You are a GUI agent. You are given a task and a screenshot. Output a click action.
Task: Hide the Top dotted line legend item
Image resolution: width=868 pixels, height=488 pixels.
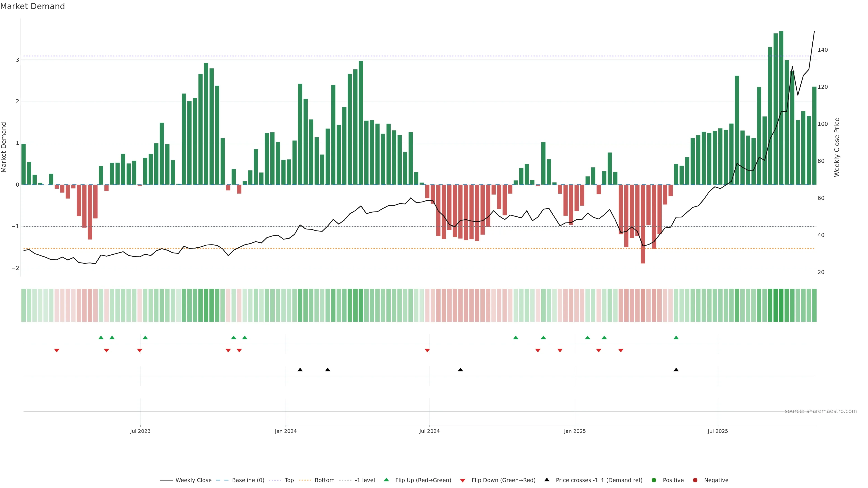289,480
